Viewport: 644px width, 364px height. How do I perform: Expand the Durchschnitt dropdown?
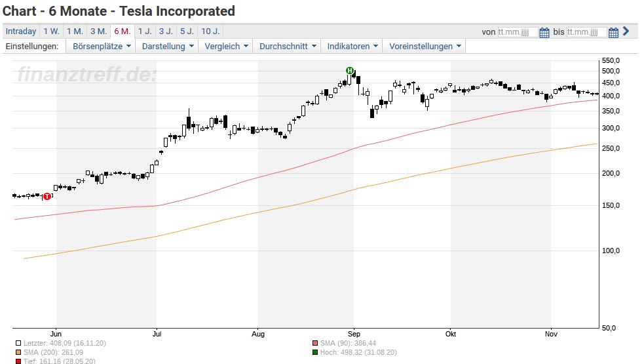click(288, 47)
